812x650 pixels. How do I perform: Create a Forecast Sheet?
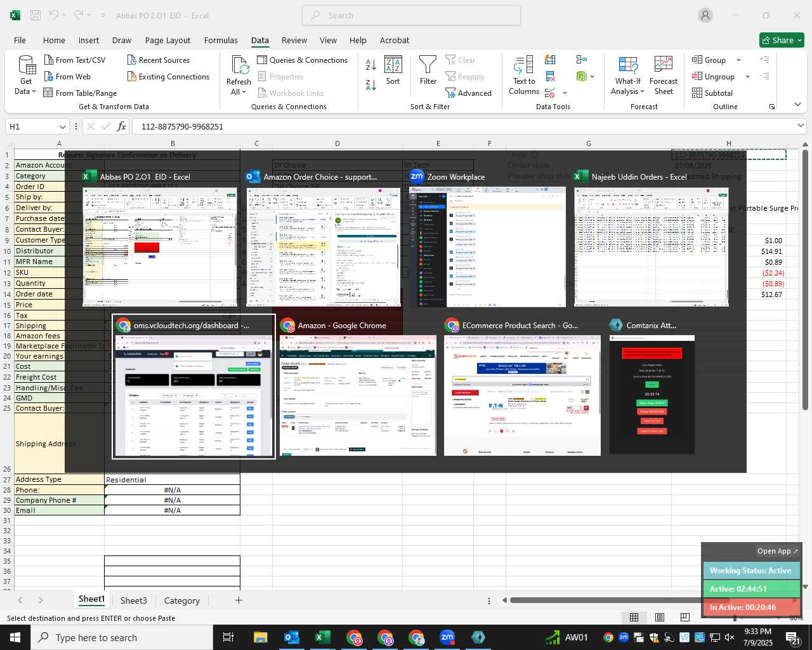(x=664, y=76)
